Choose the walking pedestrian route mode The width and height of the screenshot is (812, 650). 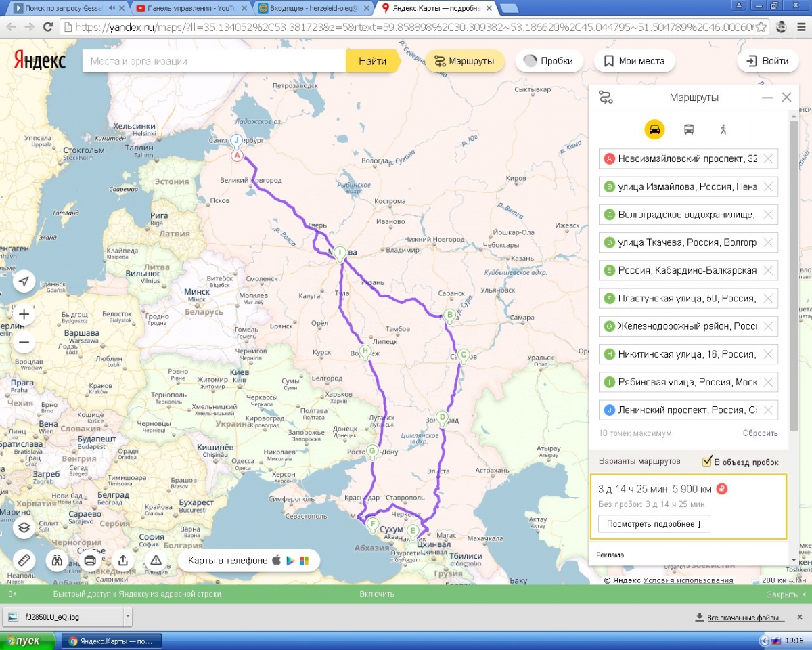click(723, 129)
